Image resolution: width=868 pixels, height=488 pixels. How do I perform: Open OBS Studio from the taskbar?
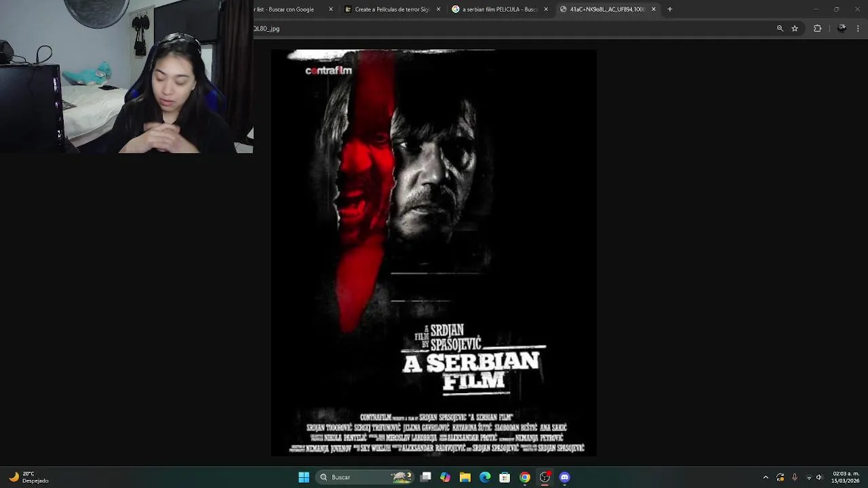(x=545, y=477)
